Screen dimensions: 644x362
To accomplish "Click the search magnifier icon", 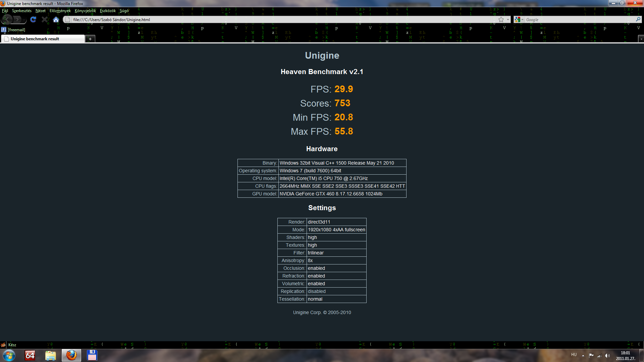I will tap(638, 19).
